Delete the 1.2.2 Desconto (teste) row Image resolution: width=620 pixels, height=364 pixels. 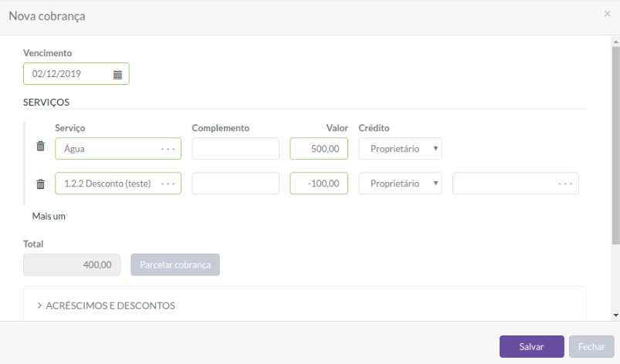(40, 184)
